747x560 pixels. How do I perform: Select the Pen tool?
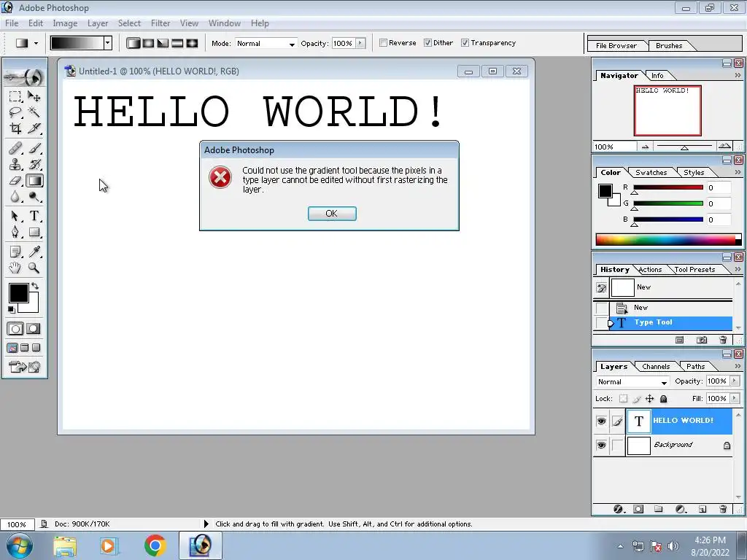pos(15,233)
